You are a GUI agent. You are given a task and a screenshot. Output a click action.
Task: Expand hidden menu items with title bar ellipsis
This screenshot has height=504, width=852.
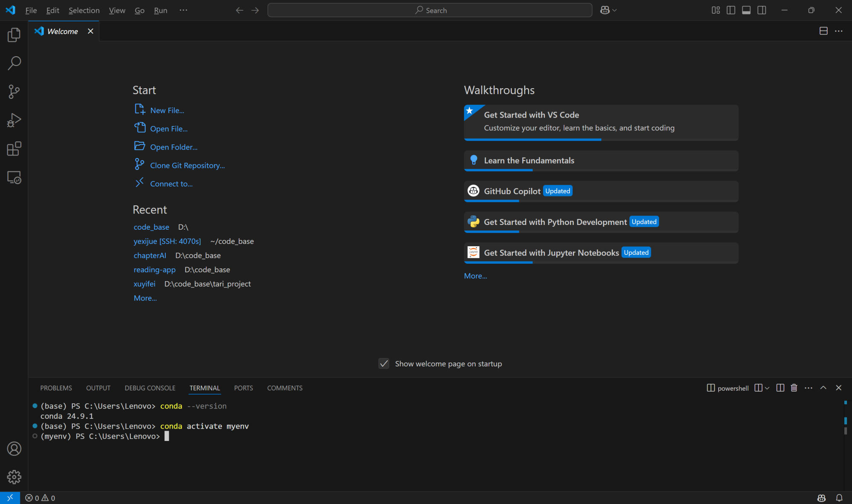183,10
